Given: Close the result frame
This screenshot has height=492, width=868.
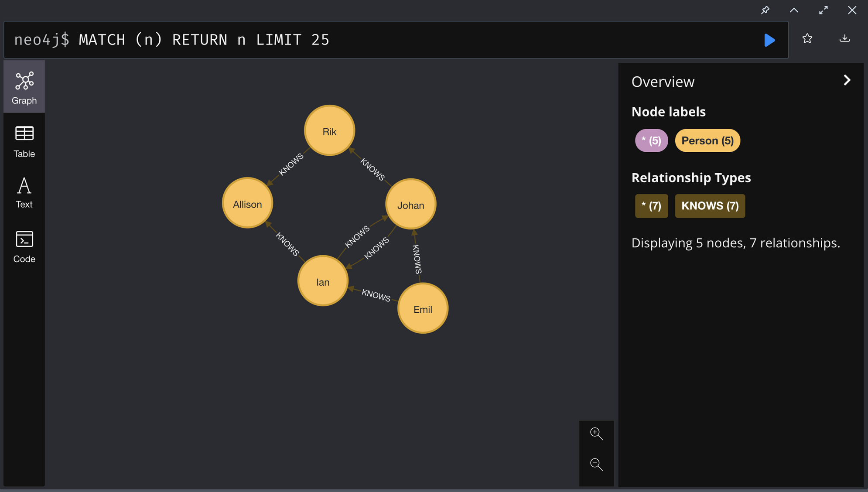Looking at the screenshot, I should coord(852,10).
